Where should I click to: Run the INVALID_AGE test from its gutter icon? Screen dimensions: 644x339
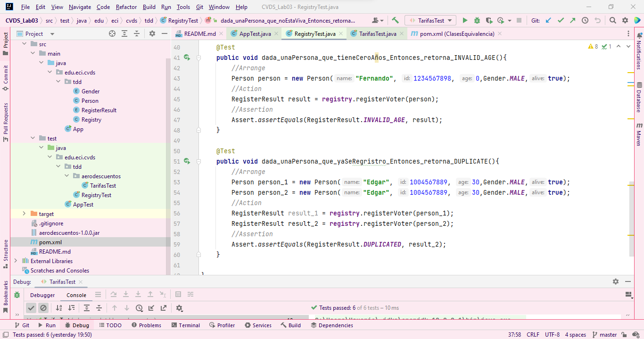coord(187,58)
